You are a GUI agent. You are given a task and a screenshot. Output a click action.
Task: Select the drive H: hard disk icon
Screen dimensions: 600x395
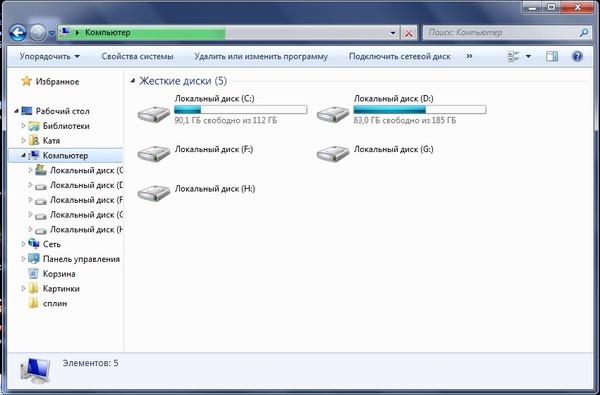tap(154, 193)
